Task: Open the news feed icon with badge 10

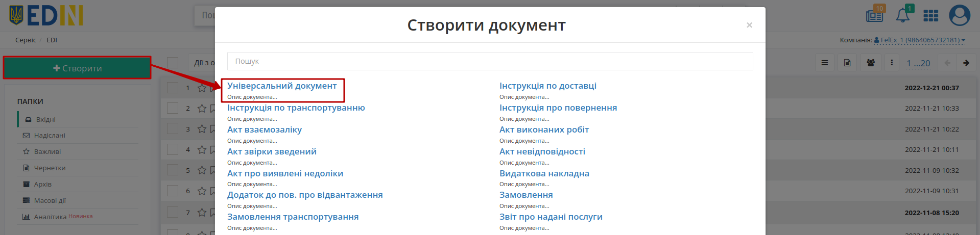Action: 875,15
